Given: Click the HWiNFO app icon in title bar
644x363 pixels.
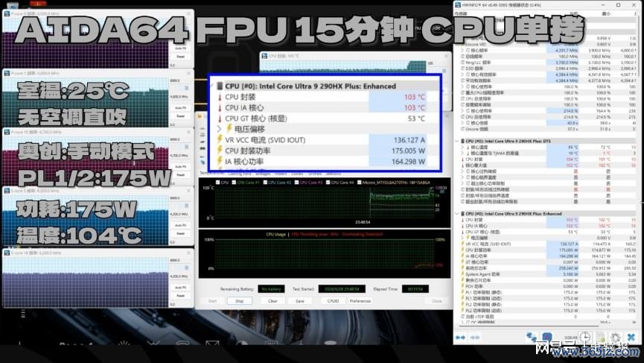Looking at the screenshot, I should point(458,5).
